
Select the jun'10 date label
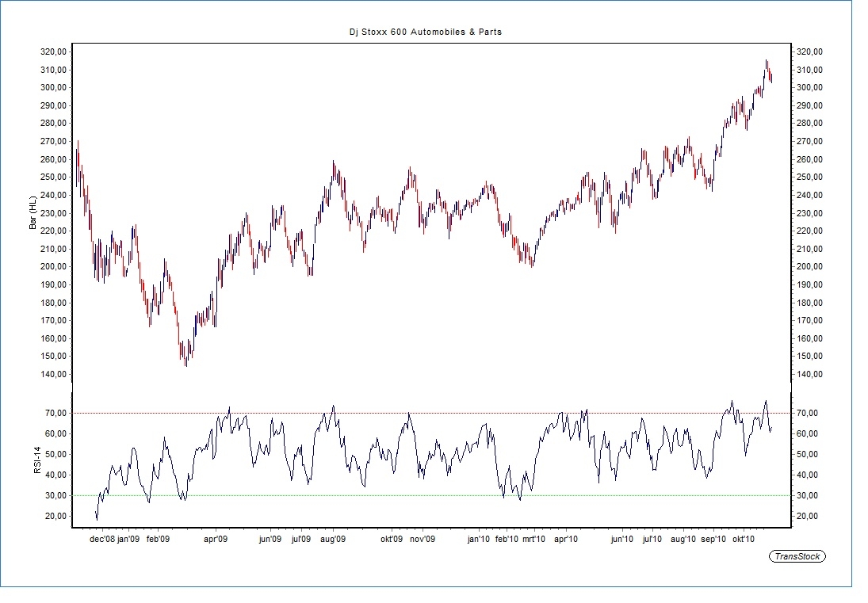(621, 540)
